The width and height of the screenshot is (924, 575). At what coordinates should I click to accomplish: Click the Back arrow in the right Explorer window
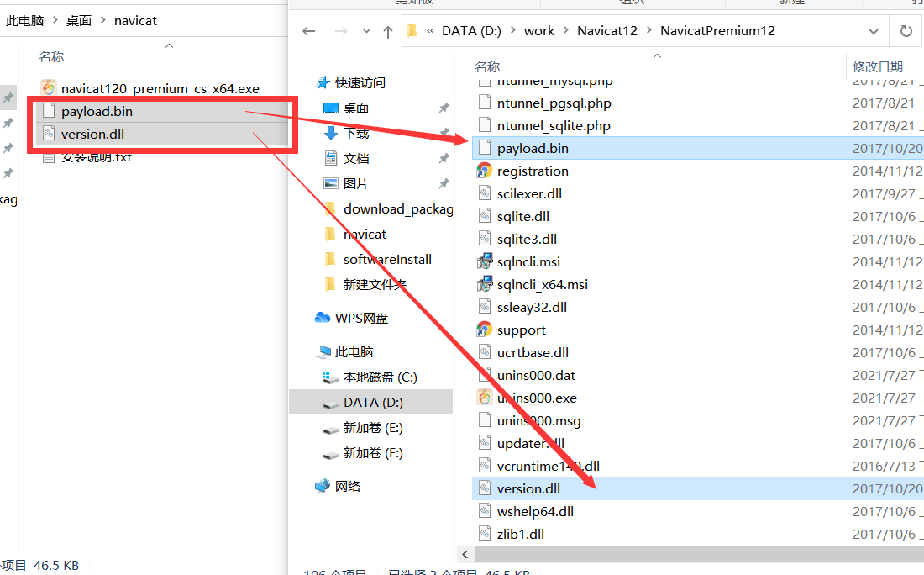tap(309, 31)
